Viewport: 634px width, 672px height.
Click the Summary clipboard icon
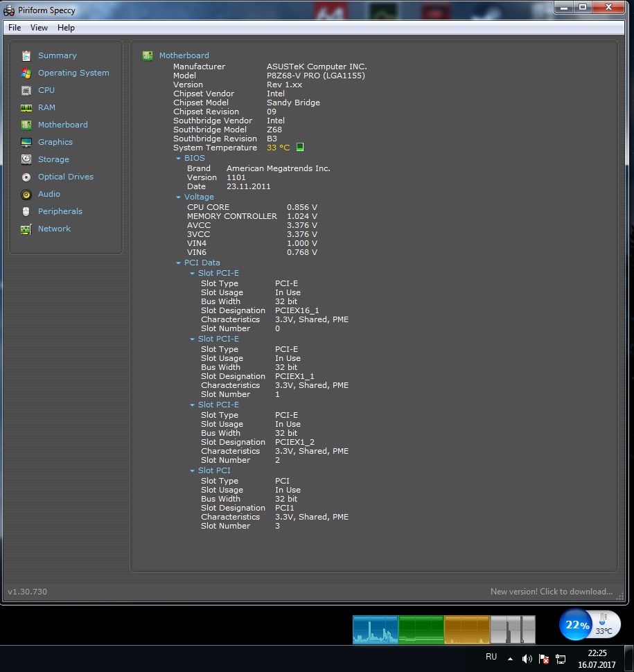pos(26,55)
